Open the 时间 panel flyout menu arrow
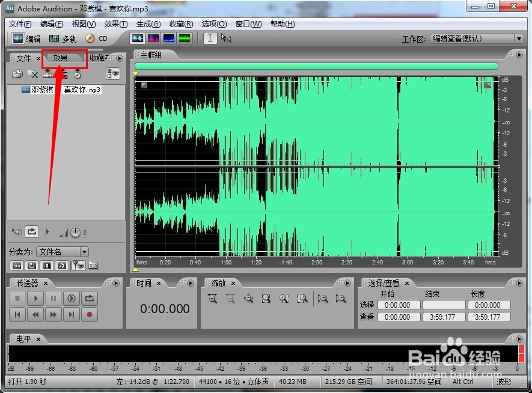 [191, 283]
